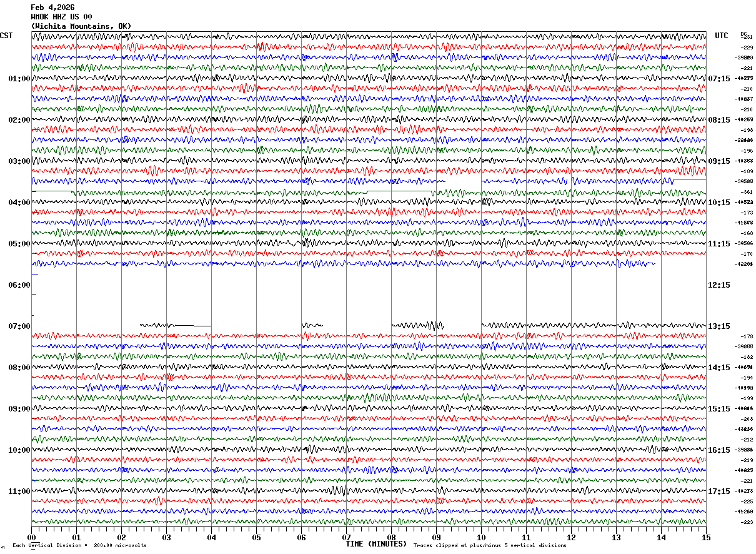756x554 pixels.
Task: Click the '07' minute tick label
Action: [346, 537]
